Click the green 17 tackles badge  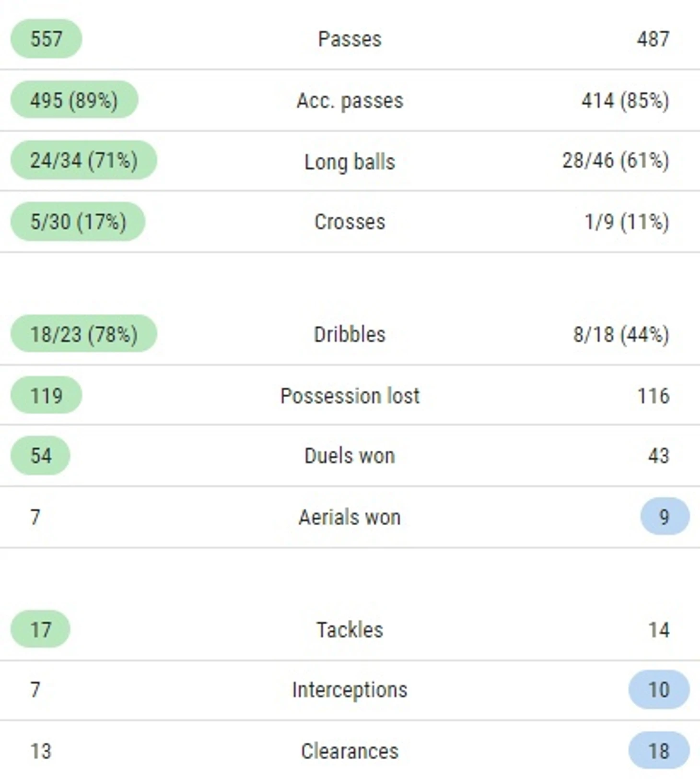tap(40, 629)
